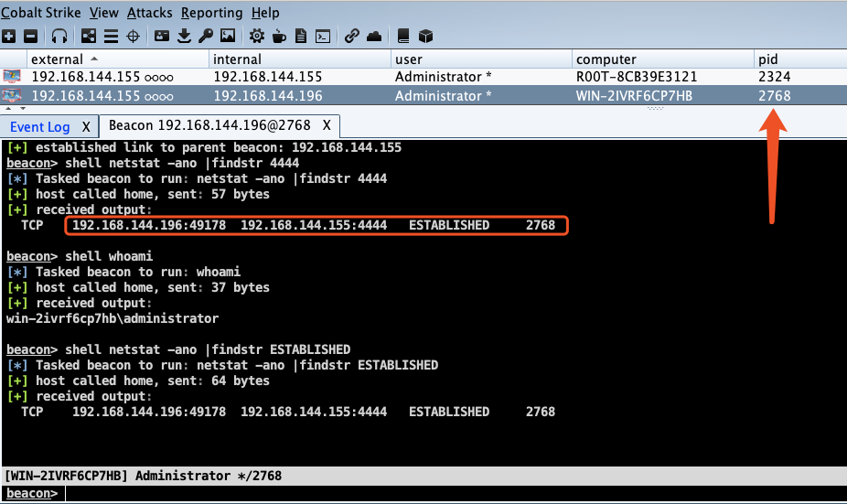
Task: Switch to the Event Log tab
Action: point(40,127)
